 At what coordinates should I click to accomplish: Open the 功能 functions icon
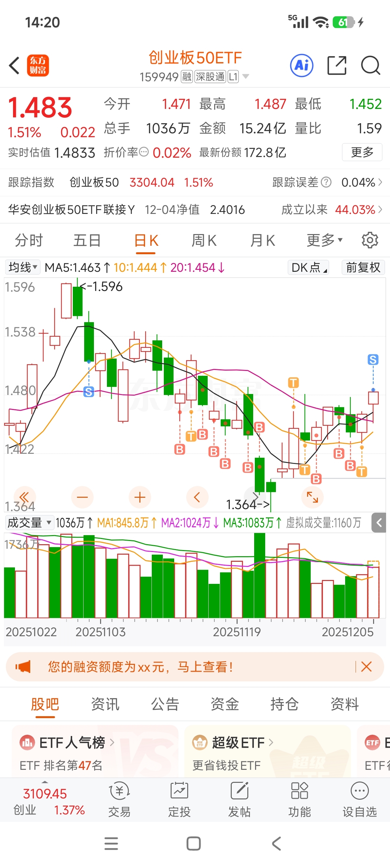point(299,800)
